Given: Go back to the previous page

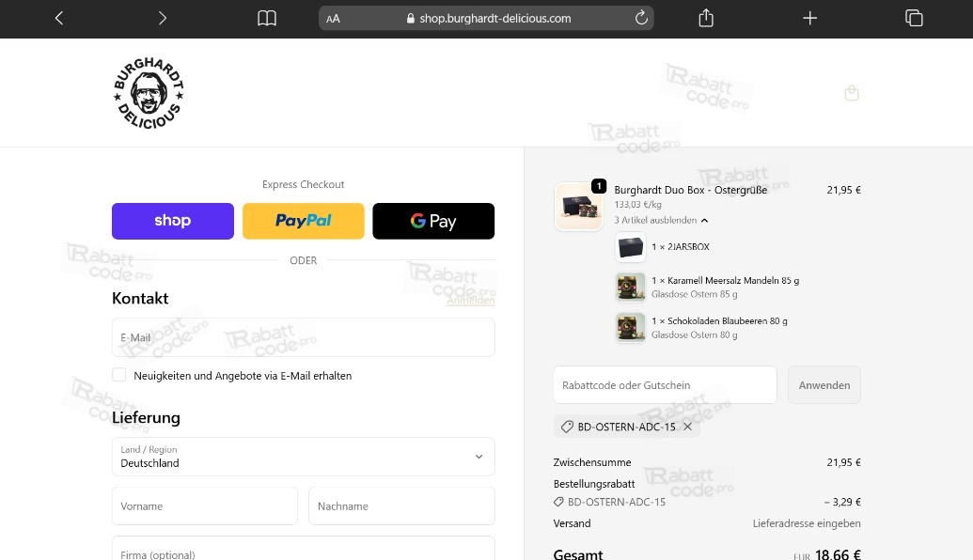Looking at the screenshot, I should (59, 18).
